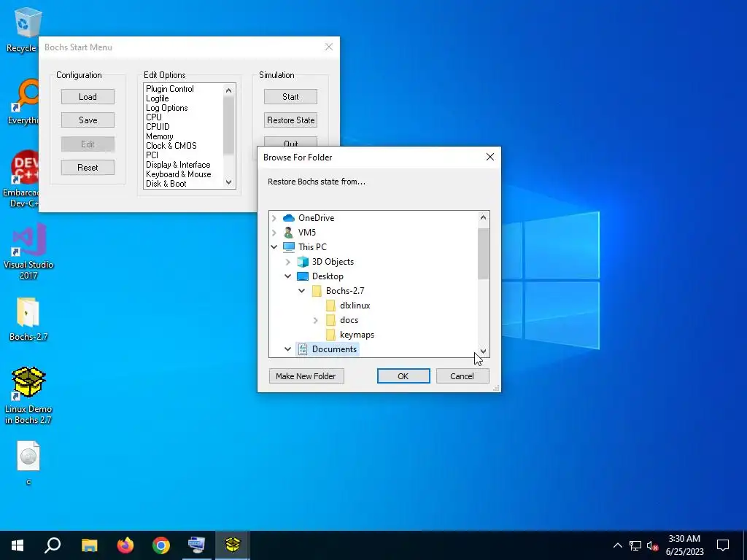Select Disk & Boot option

pos(166,184)
